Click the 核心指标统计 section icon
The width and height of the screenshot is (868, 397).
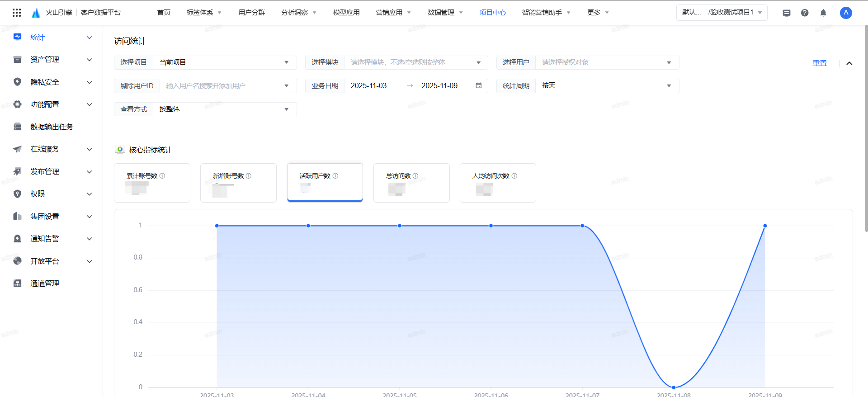[x=120, y=150]
